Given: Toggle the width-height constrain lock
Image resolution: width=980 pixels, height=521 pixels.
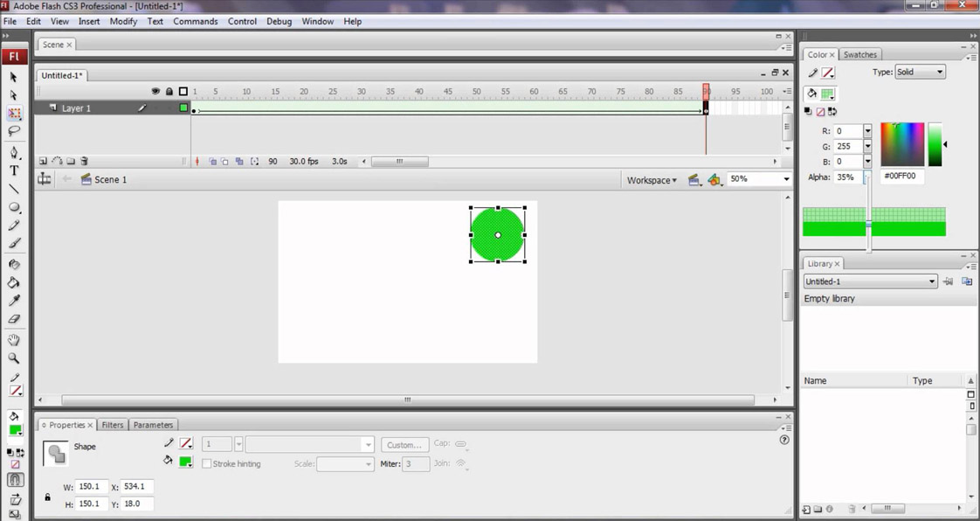Looking at the screenshot, I should (47, 497).
